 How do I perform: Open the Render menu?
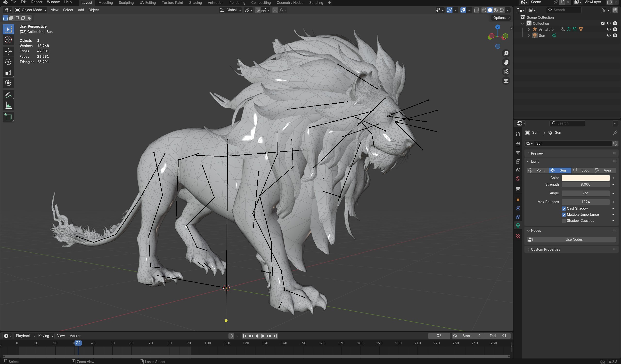pos(37,2)
